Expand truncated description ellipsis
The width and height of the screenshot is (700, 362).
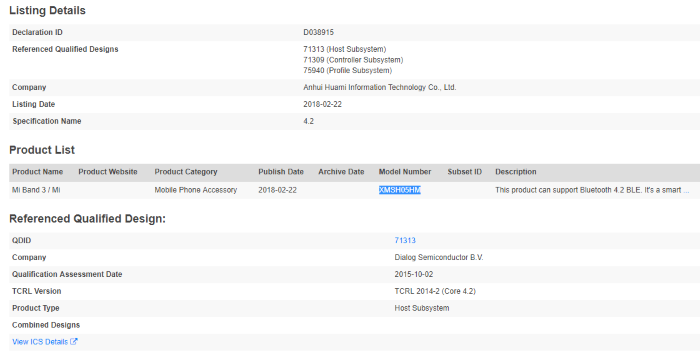tap(686, 190)
